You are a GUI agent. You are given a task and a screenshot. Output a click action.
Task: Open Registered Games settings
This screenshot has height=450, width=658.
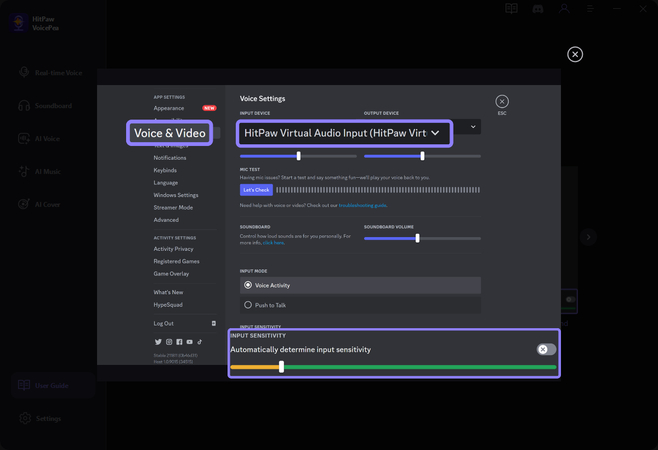pyautogui.click(x=176, y=261)
